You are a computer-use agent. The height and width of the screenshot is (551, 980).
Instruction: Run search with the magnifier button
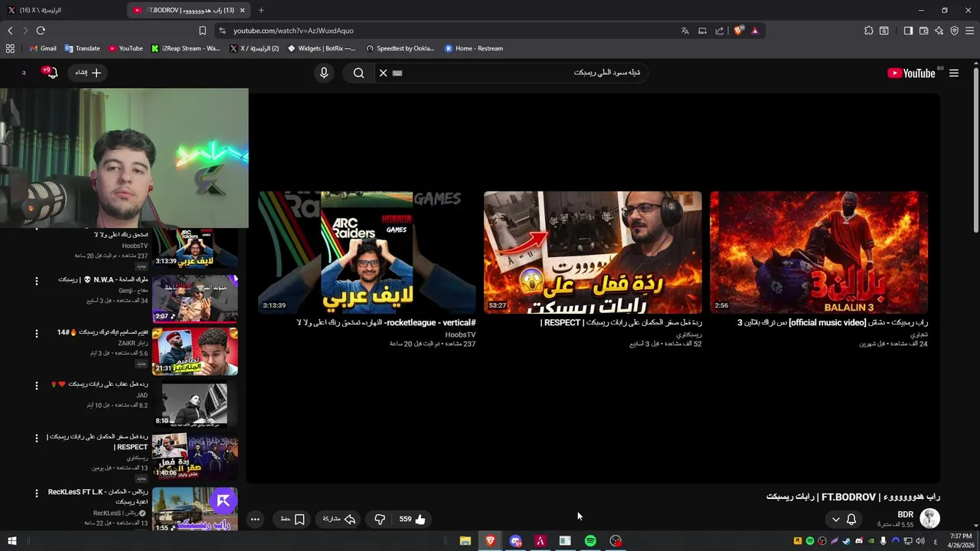point(358,73)
